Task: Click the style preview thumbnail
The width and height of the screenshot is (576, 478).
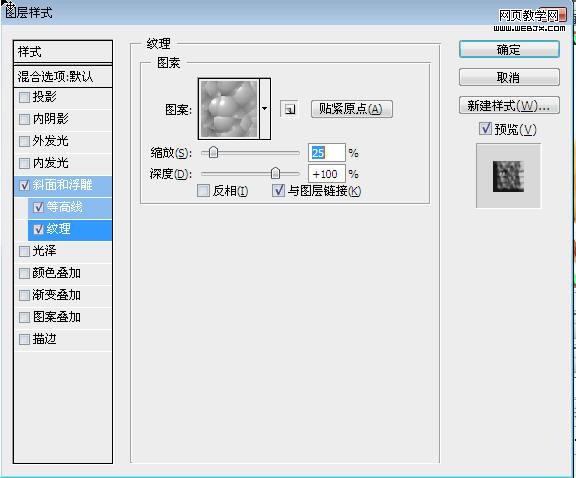Action: pyautogui.click(x=508, y=176)
